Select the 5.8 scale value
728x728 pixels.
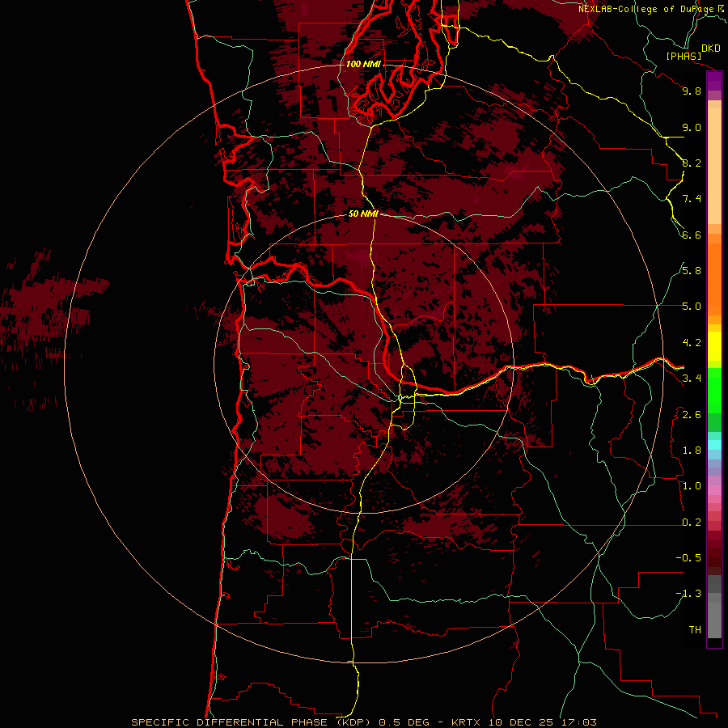pos(692,271)
